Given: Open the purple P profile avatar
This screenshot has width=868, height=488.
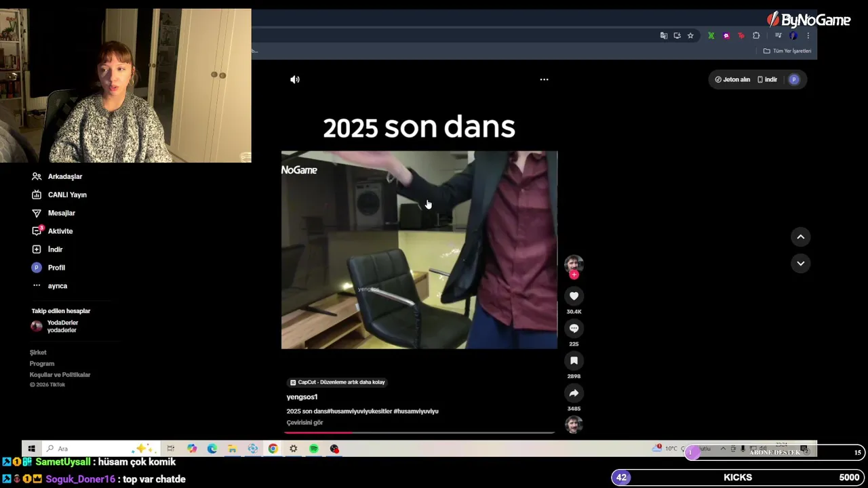Looking at the screenshot, I should [794, 79].
